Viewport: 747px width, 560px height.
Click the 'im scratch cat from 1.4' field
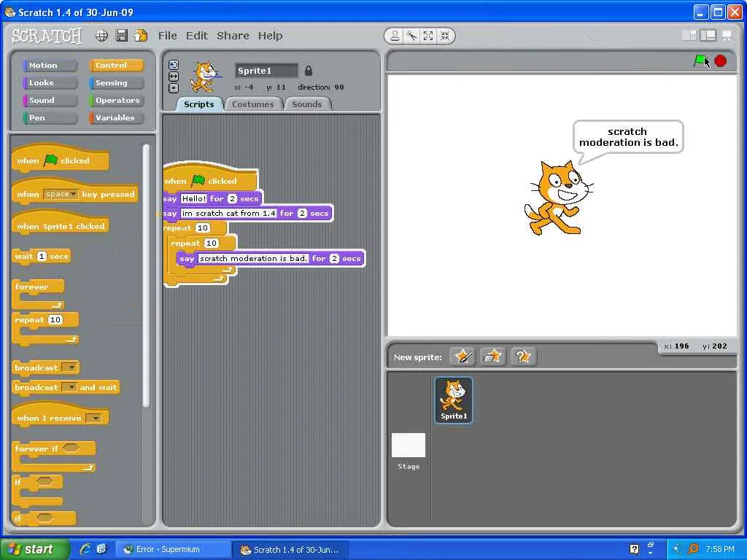(x=228, y=214)
